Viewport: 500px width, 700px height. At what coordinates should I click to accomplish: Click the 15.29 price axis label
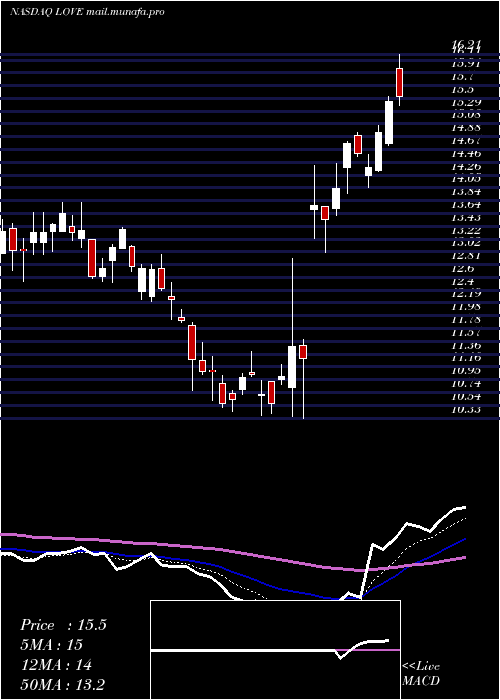coord(466,102)
